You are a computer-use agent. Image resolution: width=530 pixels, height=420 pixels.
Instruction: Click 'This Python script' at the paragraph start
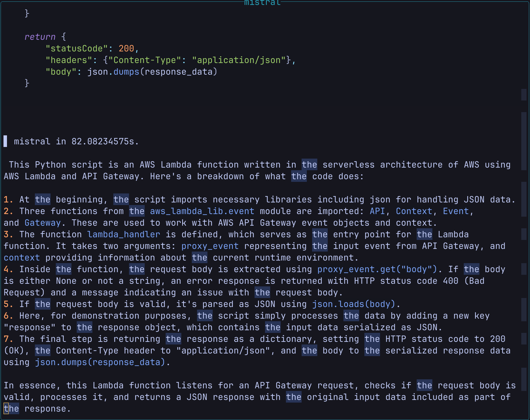point(56,165)
